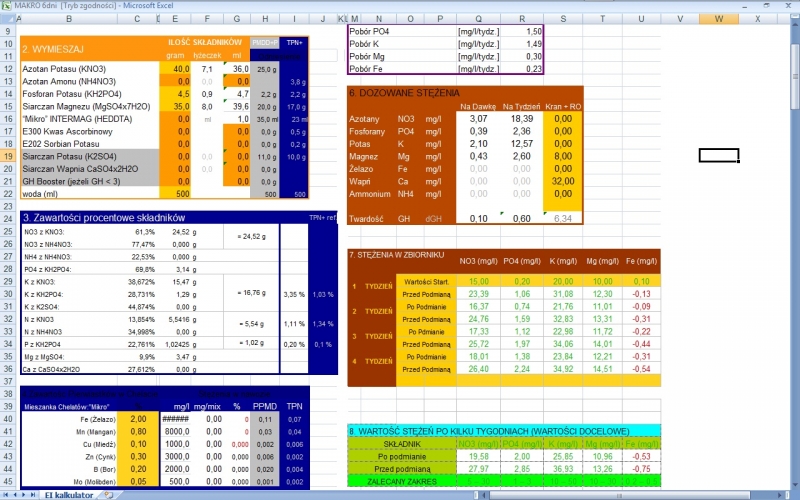The width and height of the screenshot is (800, 500).
Task: Select column B header
Action: [x=69, y=19]
